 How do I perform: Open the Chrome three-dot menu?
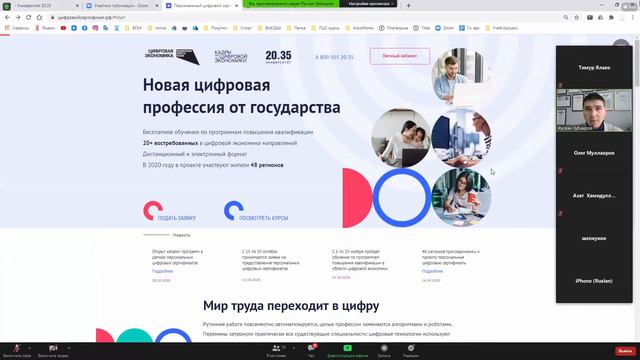[633, 18]
